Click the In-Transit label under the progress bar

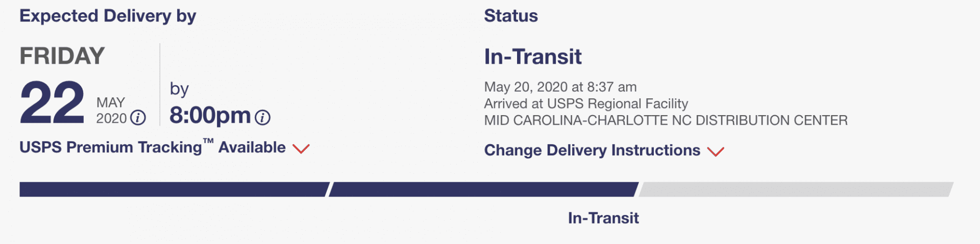603,218
